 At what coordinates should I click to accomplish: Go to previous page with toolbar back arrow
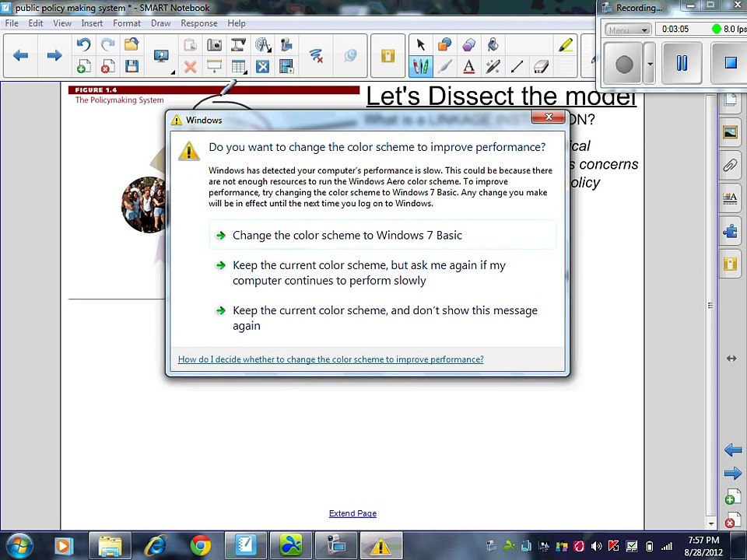[x=20, y=56]
